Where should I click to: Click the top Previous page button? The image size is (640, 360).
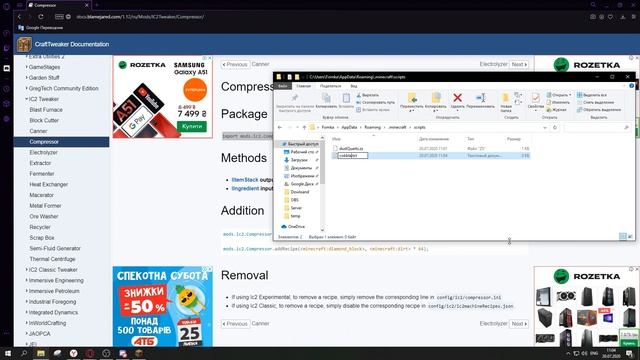tap(235, 64)
